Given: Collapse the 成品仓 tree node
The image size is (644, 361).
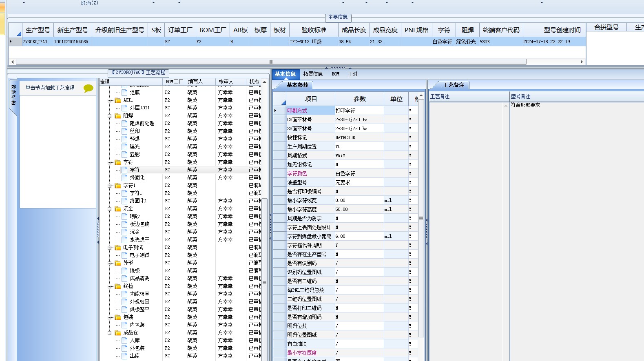Looking at the screenshot, I should [110, 333].
